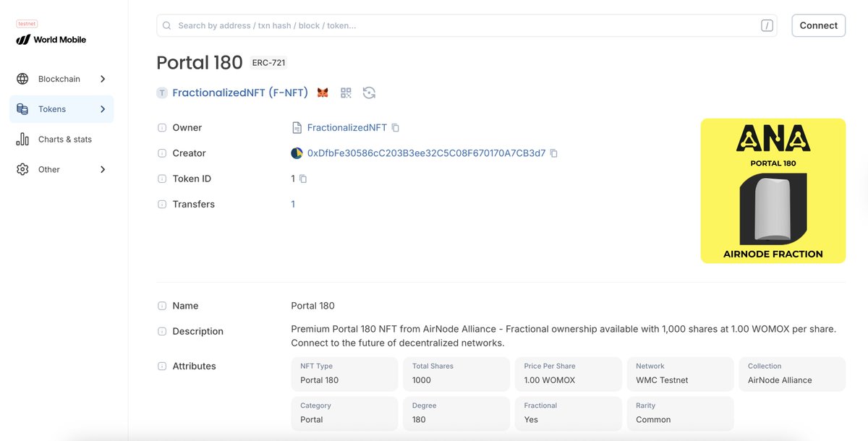Open the Blockchain menu item
Image resolution: width=868 pixels, height=441 pixels.
click(x=61, y=79)
